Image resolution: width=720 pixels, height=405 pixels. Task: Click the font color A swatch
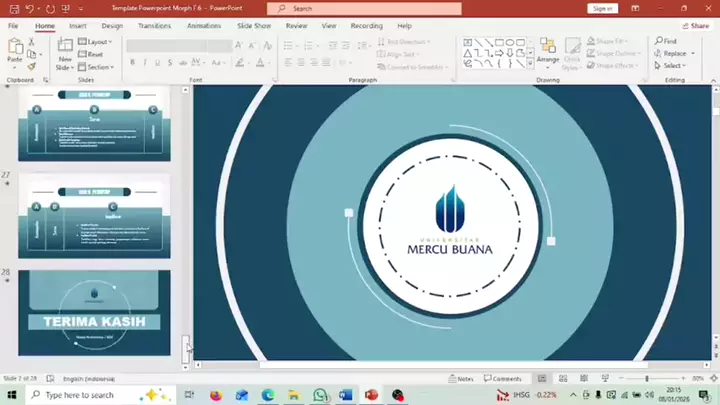260,62
